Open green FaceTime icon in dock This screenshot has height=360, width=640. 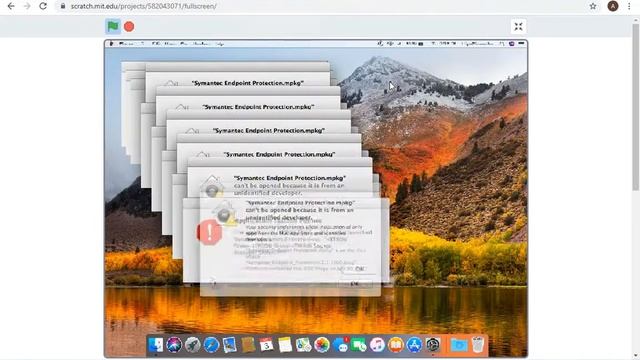(x=359, y=345)
